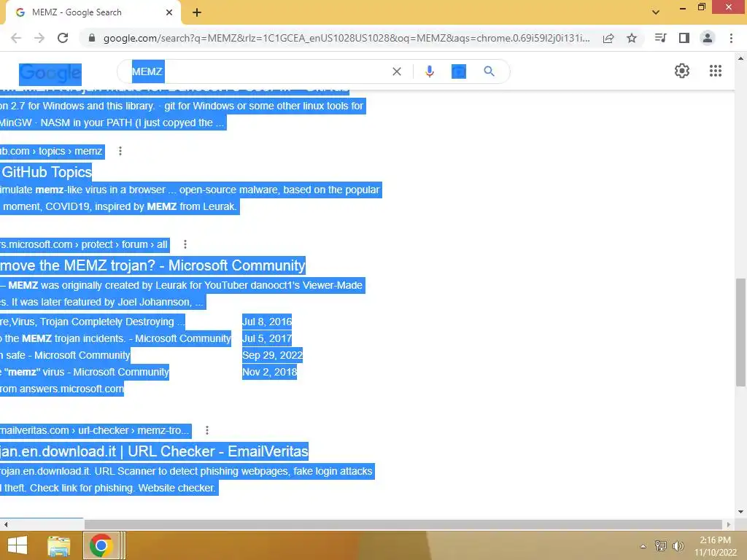The width and height of the screenshot is (747, 560).
Task: Open Chrome side panel
Action: tap(684, 38)
